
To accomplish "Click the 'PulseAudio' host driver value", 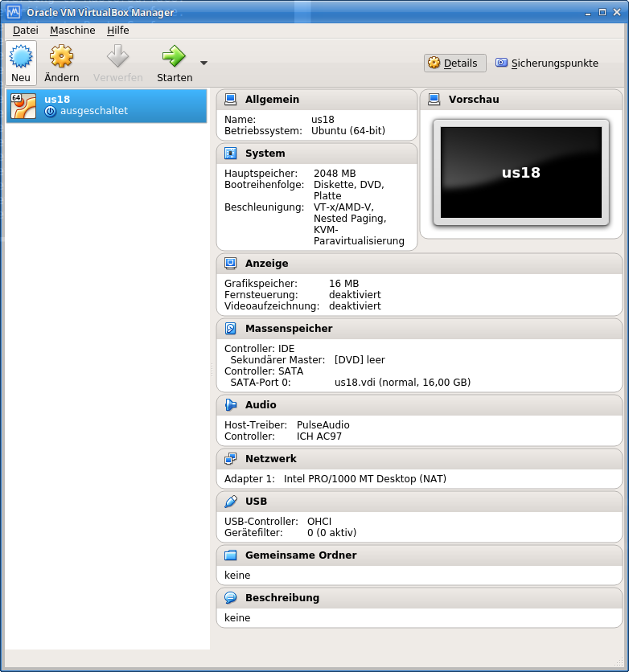I will coord(323,425).
